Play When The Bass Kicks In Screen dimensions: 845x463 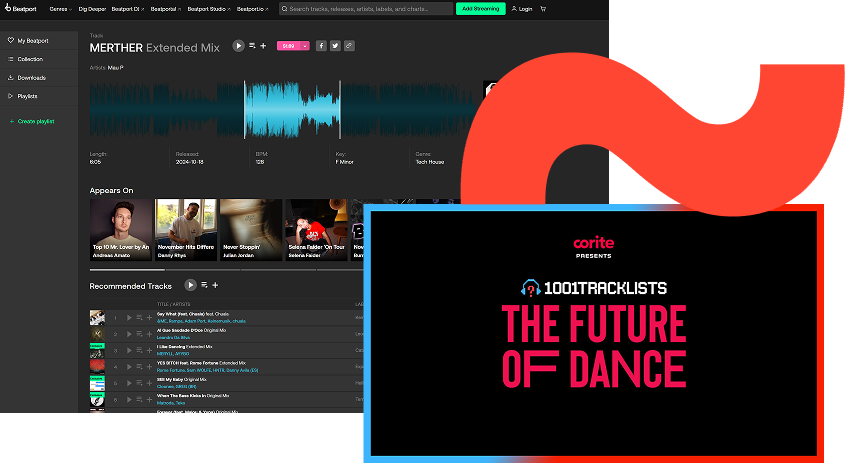point(129,399)
